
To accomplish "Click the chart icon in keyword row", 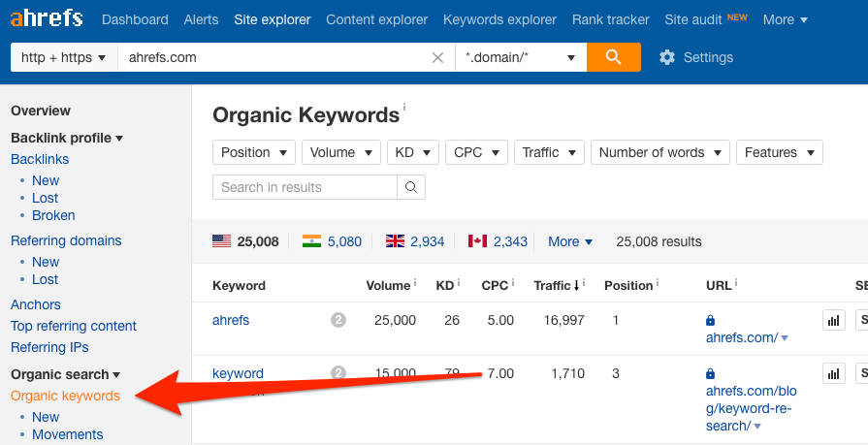I will [833, 373].
